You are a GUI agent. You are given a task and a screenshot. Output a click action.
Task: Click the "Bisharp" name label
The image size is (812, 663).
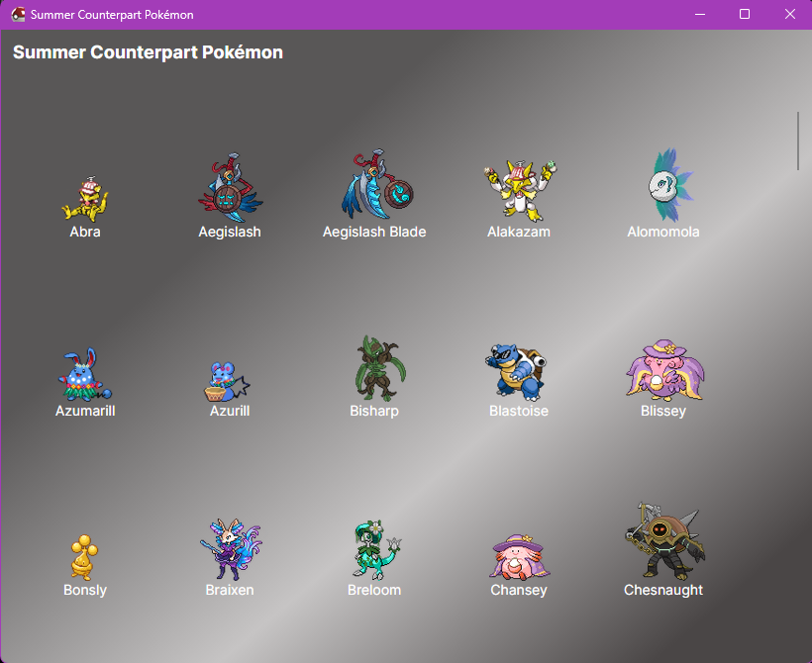coord(374,411)
